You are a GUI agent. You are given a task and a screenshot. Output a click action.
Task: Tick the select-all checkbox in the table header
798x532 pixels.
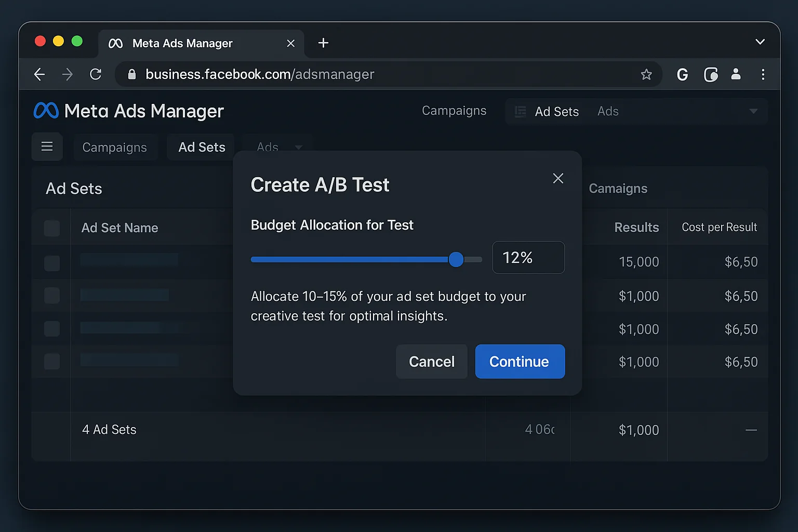click(x=51, y=228)
